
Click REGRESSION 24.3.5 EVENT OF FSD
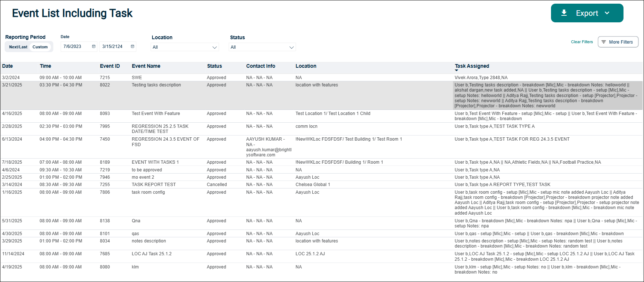click(165, 142)
